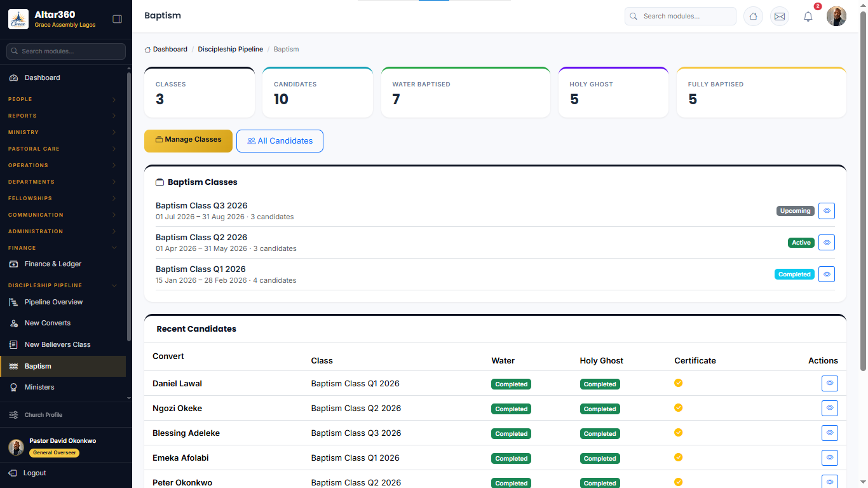Open the home icon in top bar
The image size is (868, 488).
(753, 17)
